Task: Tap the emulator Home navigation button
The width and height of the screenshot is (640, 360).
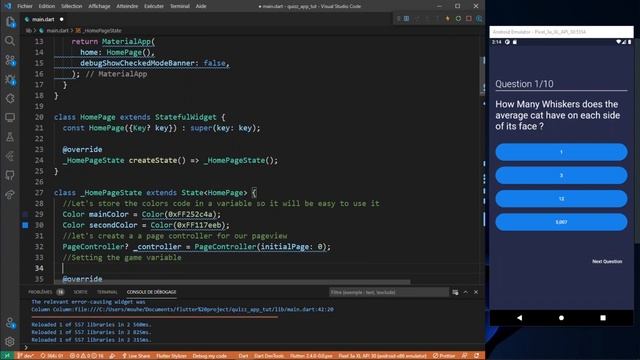Action: click(x=561, y=318)
